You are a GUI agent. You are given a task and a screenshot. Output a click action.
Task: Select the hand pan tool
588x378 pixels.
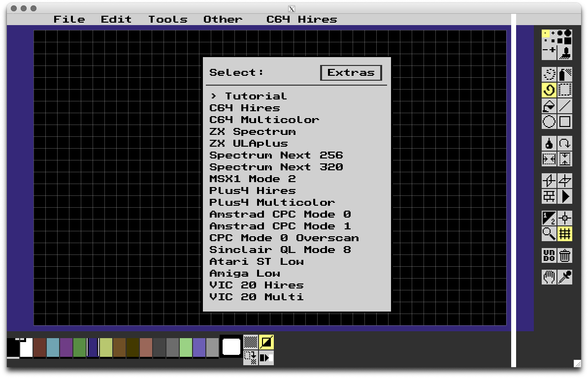[549, 277]
